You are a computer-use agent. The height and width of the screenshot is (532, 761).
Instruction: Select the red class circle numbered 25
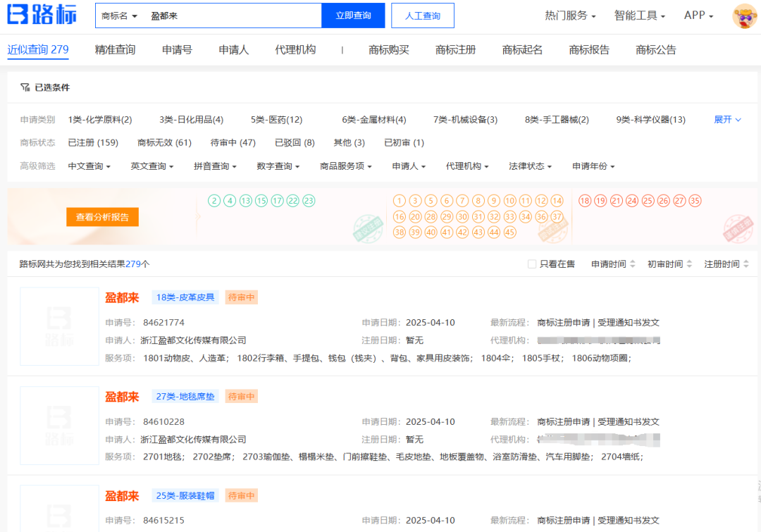648,201
